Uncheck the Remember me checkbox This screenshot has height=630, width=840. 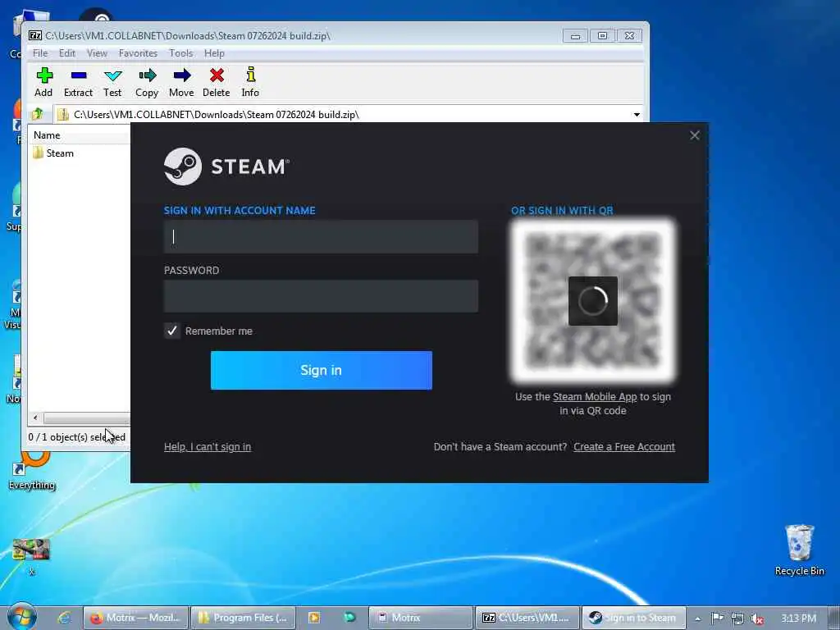[172, 331]
